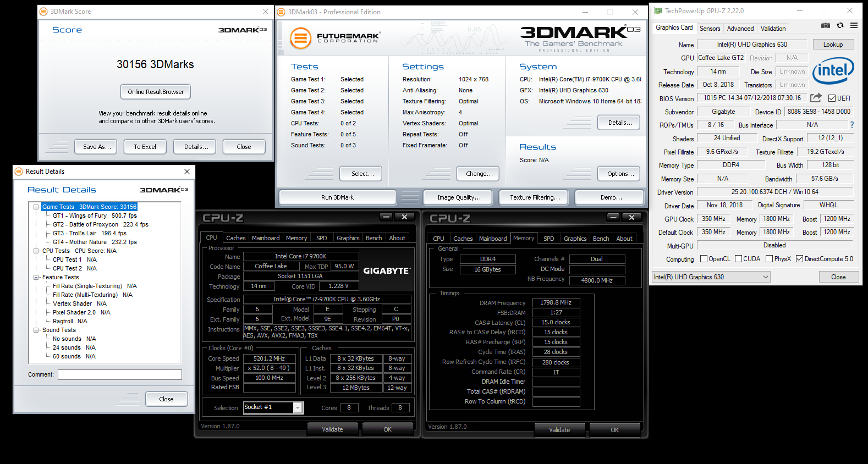The height and width of the screenshot is (464, 868).
Task: Open Caches tab in right CPU-Z window
Action: (463, 239)
